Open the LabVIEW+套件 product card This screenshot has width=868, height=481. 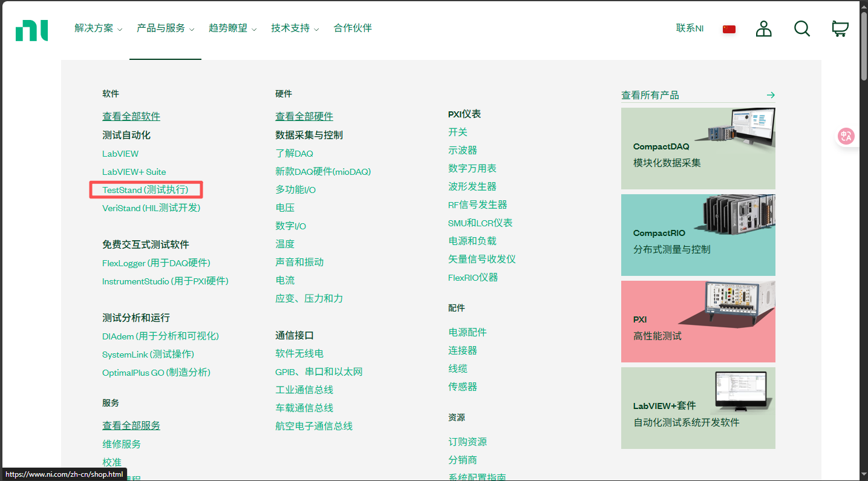(698, 408)
